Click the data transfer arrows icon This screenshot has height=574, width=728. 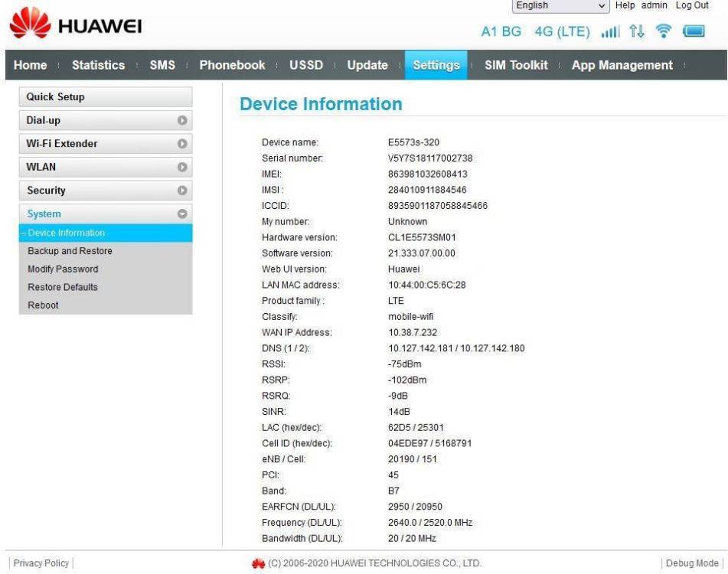tap(637, 31)
